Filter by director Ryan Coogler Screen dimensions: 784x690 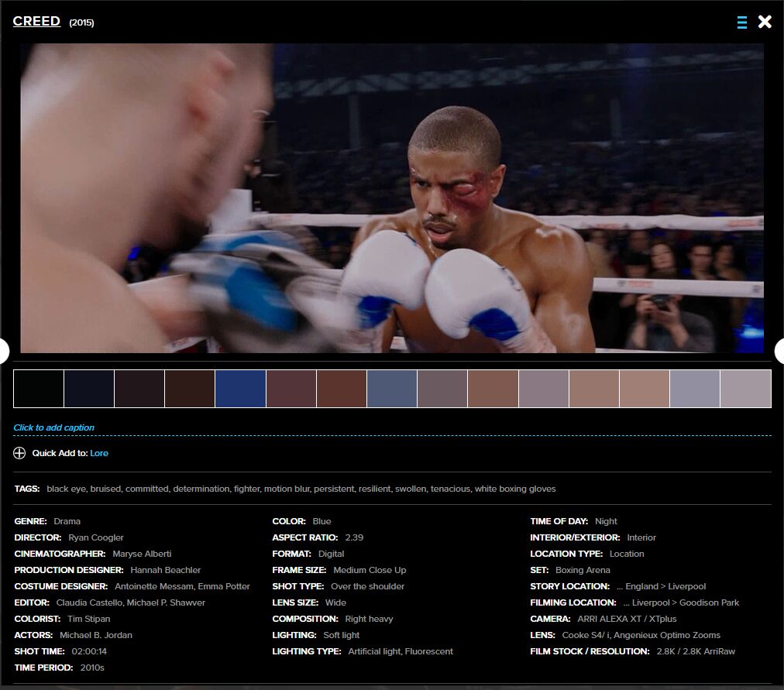tap(96, 537)
